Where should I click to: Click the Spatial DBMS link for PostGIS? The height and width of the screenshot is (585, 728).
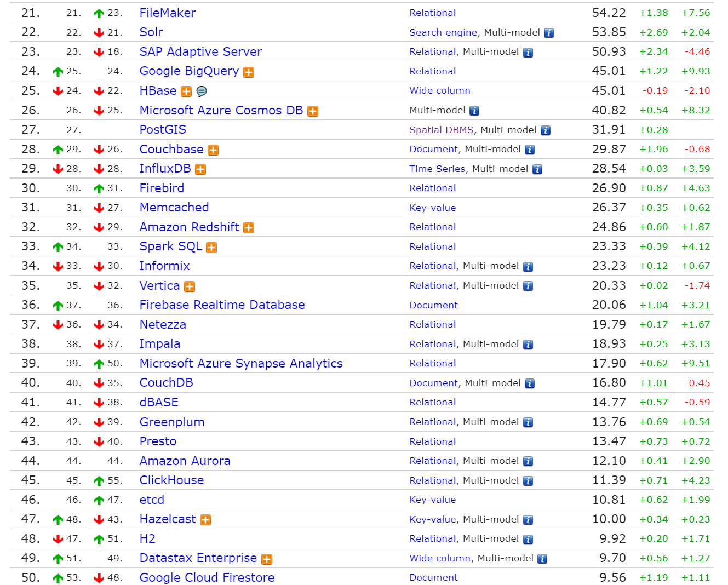point(442,130)
